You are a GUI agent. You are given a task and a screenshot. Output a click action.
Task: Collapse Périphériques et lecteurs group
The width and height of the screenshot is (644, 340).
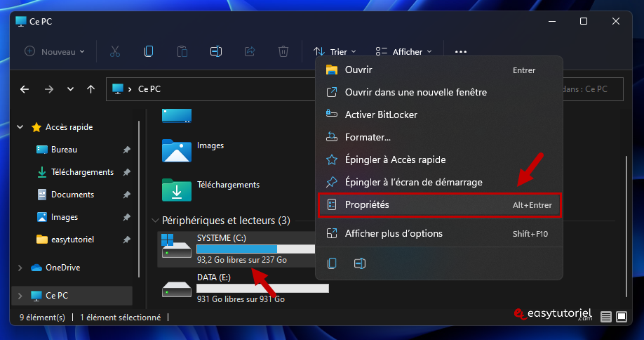pyautogui.click(x=155, y=221)
